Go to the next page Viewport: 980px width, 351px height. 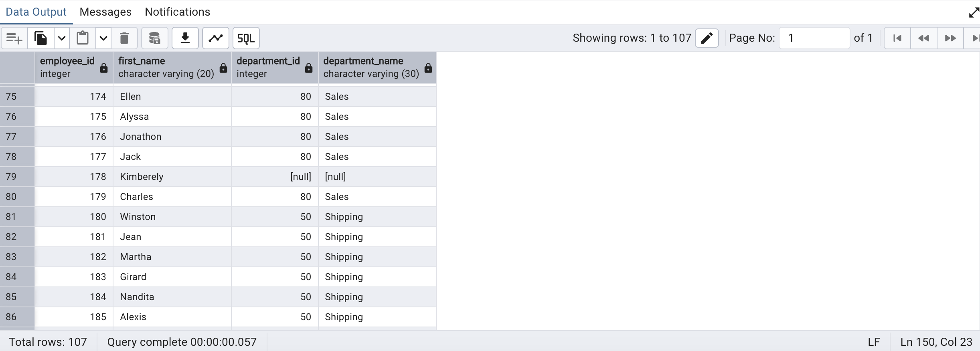950,38
